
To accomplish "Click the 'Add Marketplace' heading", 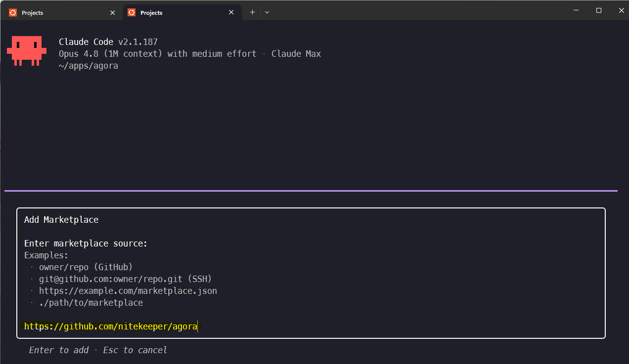I will [61, 220].
